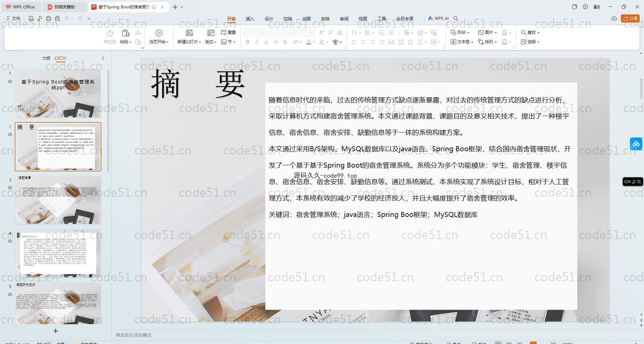Switch to the 找稻壳模板 window tab
Image resolution: width=644 pixels, height=344 pixels.
65,7
